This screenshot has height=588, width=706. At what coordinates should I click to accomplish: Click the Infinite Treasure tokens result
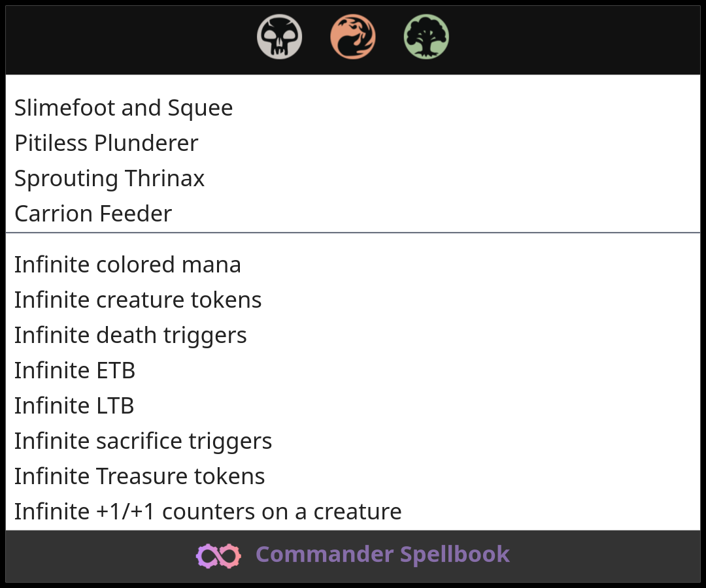tap(140, 476)
